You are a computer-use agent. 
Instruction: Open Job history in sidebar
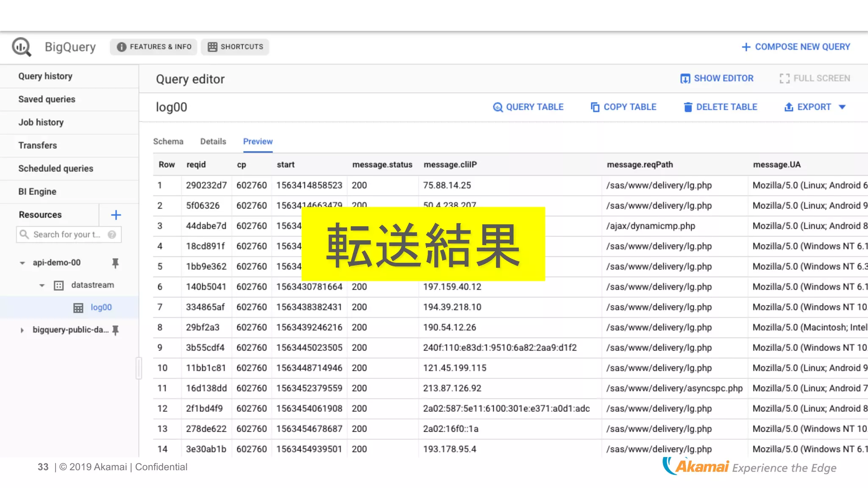tap(70, 122)
